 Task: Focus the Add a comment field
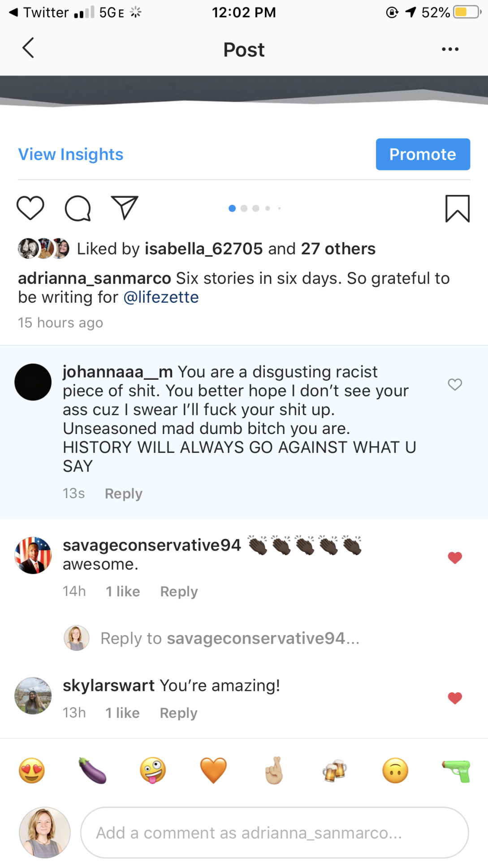pos(274,833)
